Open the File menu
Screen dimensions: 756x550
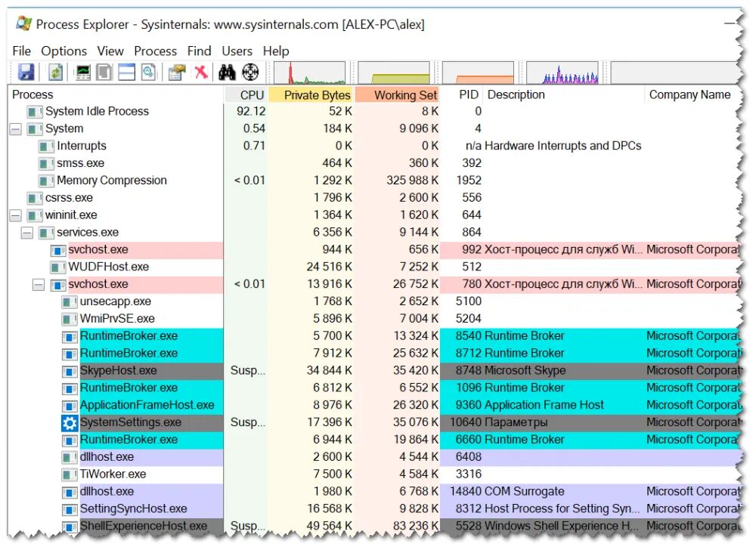pyautogui.click(x=21, y=51)
